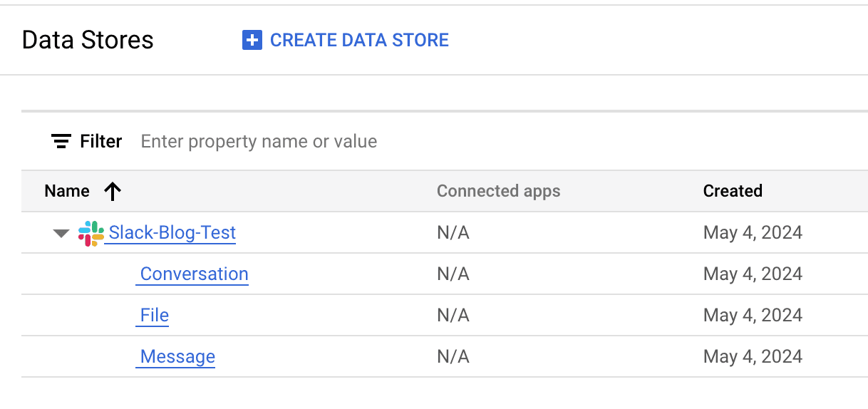
Task: Click created date of File row
Action: 753,316
